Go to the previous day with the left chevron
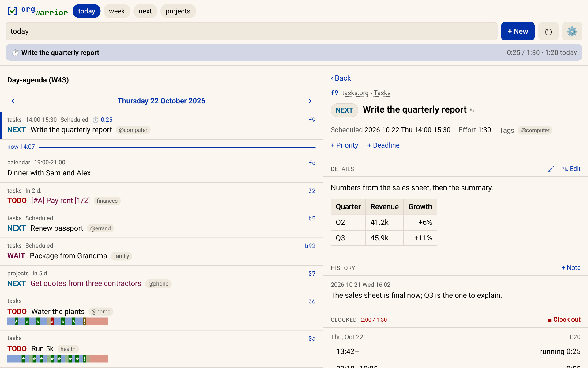This screenshot has height=368, width=588. (13, 101)
